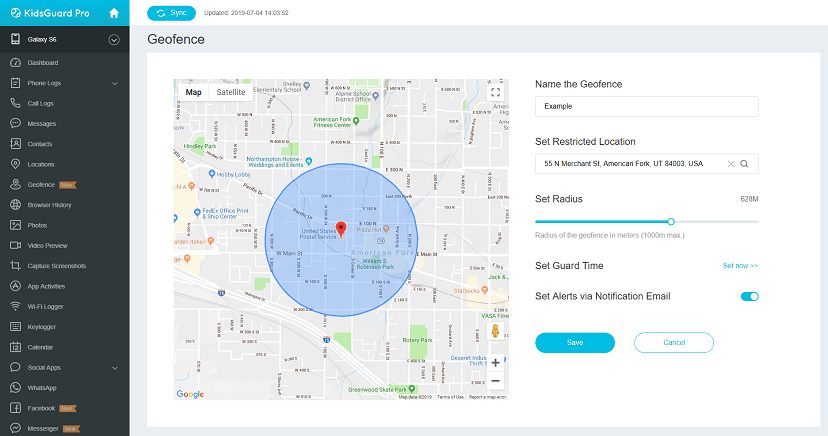Zoom out on the map
The width and height of the screenshot is (828, 436).
(495, 381)
